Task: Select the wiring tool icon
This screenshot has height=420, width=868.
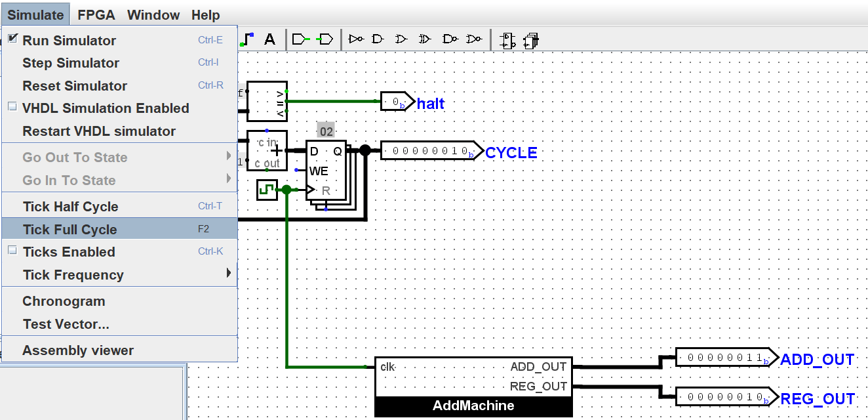Action: pyautogui.click(x=247, y=39)
